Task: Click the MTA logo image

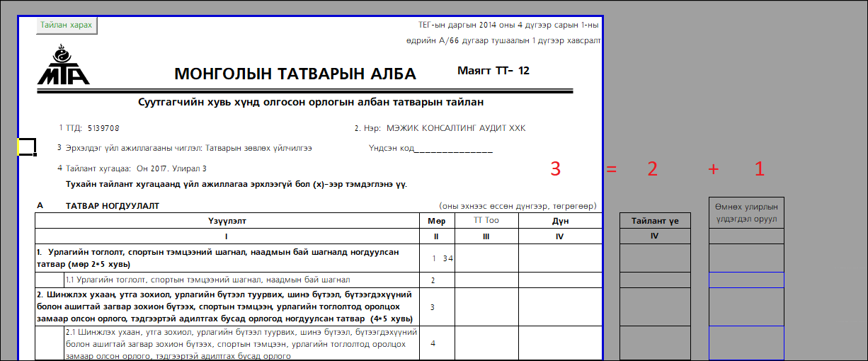Action: pos(63,66)
